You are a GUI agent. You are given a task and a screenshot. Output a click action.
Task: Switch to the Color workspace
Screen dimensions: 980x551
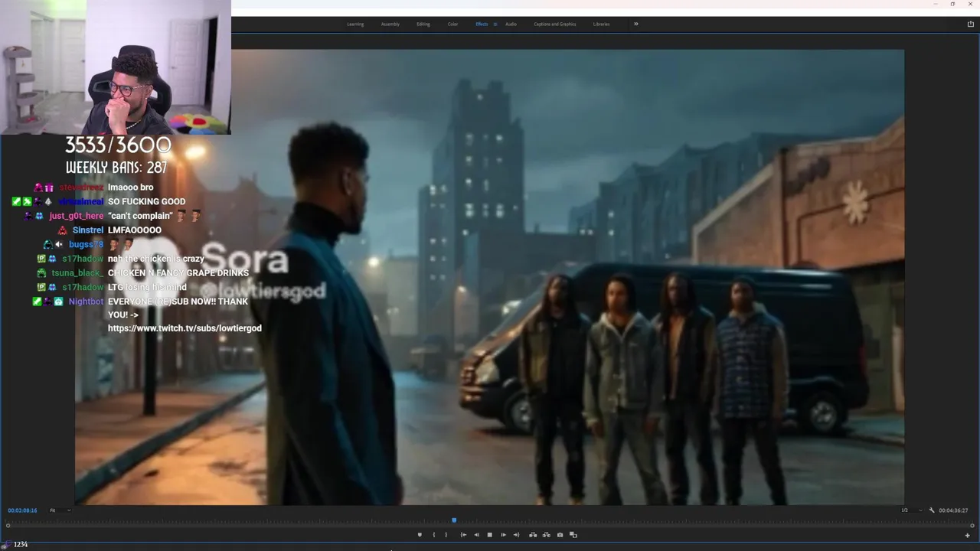point(452,24)
